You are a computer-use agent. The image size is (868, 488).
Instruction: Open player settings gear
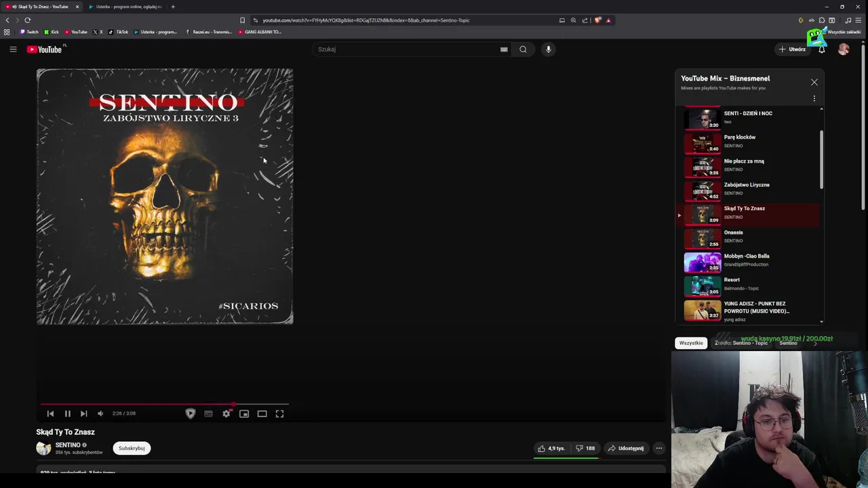[226, 413]
